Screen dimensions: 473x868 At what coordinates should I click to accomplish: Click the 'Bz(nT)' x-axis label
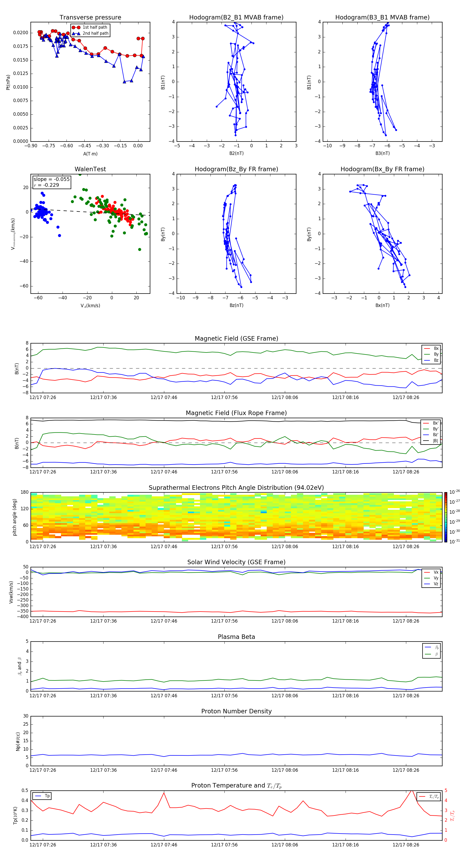click(236, 305)
